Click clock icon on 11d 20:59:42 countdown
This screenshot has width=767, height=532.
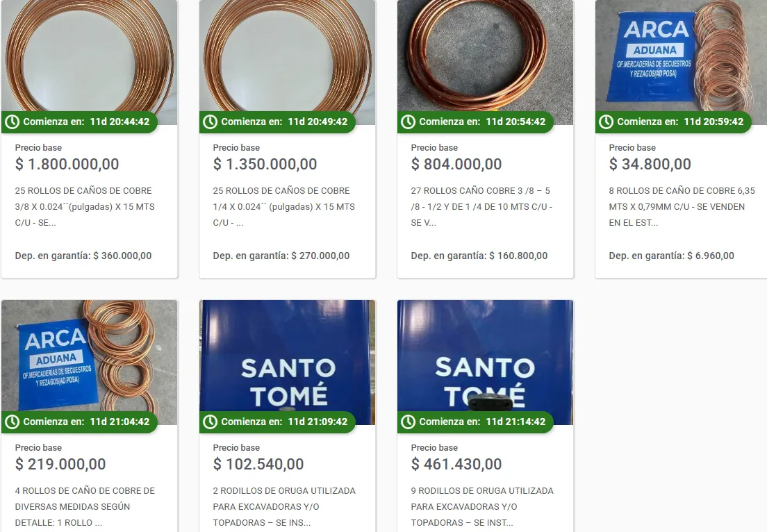(607, 122)
